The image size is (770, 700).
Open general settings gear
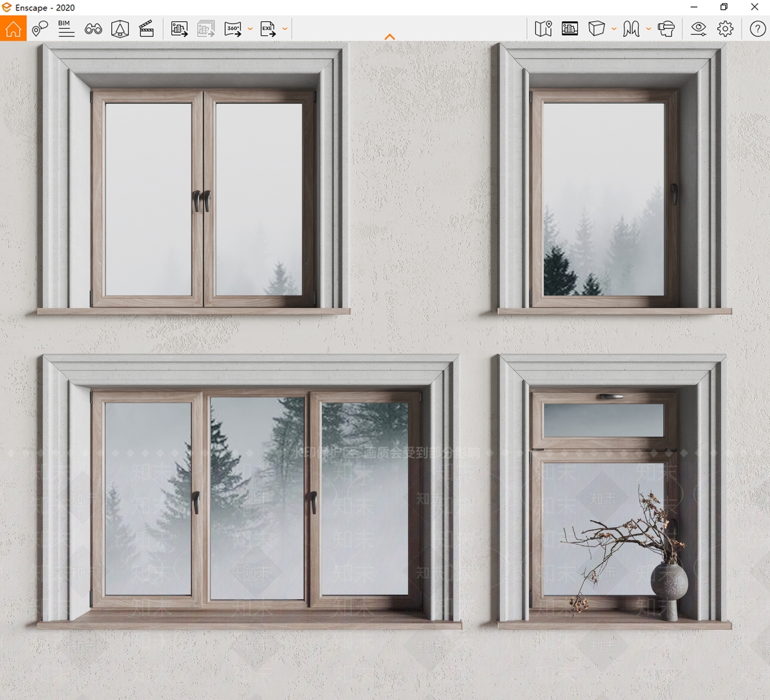725,29
